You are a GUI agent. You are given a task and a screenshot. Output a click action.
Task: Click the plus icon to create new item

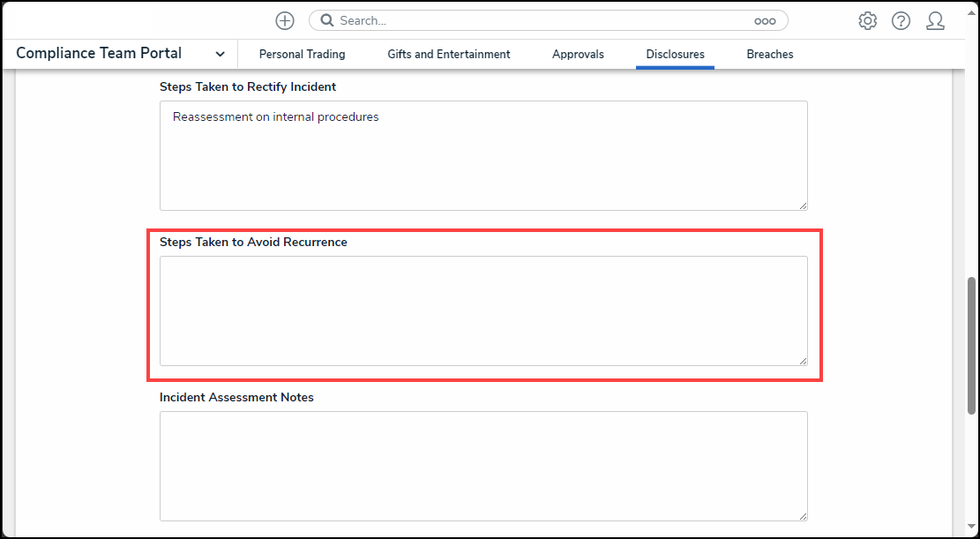tap(284, 21)
